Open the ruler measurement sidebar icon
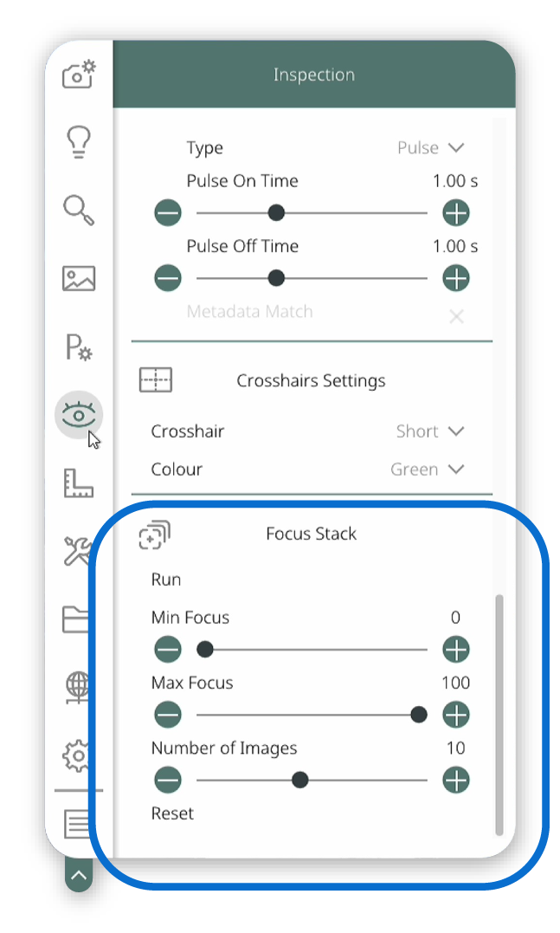 79,483
